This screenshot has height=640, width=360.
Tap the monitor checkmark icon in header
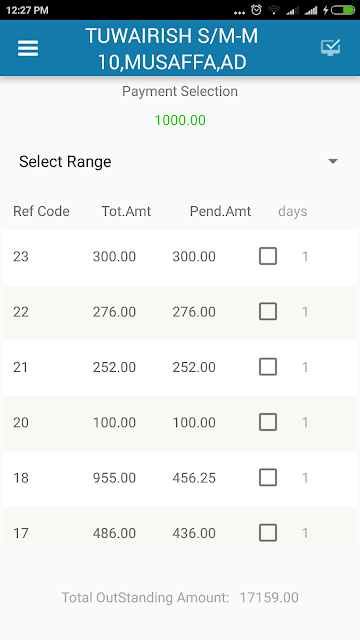pyautogui.click(x=330, y=48)
